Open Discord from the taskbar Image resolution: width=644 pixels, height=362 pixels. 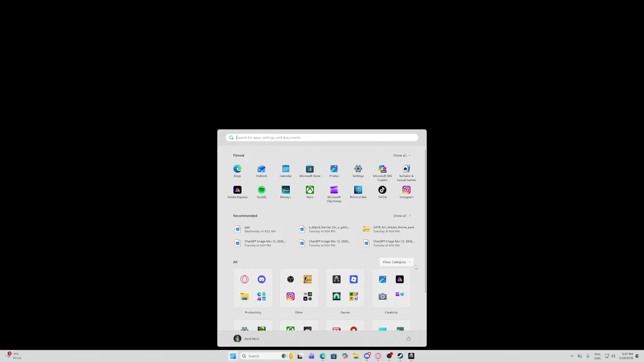[367, 356]
